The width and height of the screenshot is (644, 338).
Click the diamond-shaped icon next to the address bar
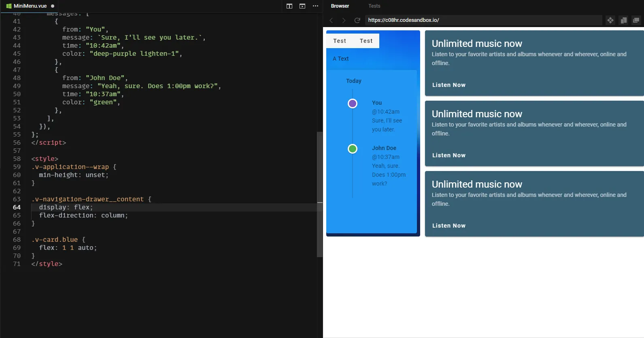click(610, 20)
